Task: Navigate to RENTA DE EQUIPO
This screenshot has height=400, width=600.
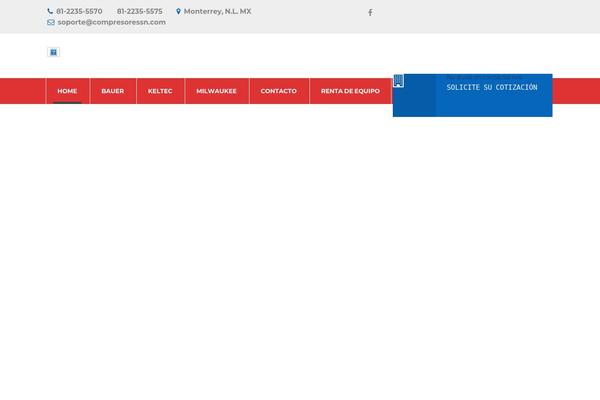Action: pos(351,91)
